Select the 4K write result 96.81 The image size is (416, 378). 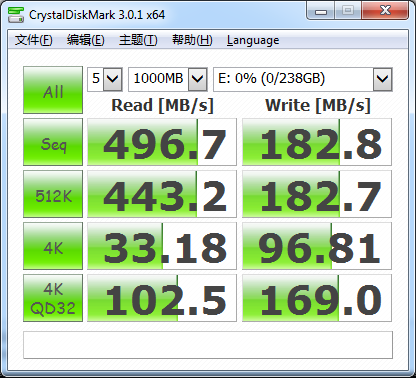[317, 246]
